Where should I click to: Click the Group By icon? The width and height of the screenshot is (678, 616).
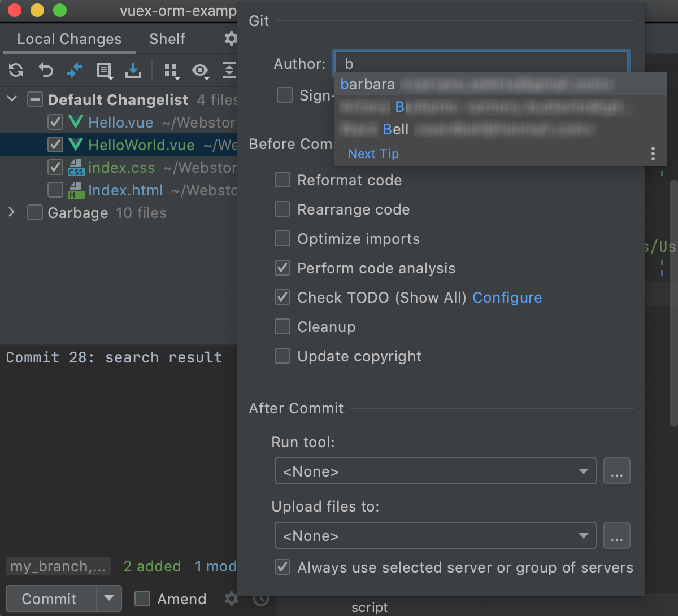(x=172, y=71)
